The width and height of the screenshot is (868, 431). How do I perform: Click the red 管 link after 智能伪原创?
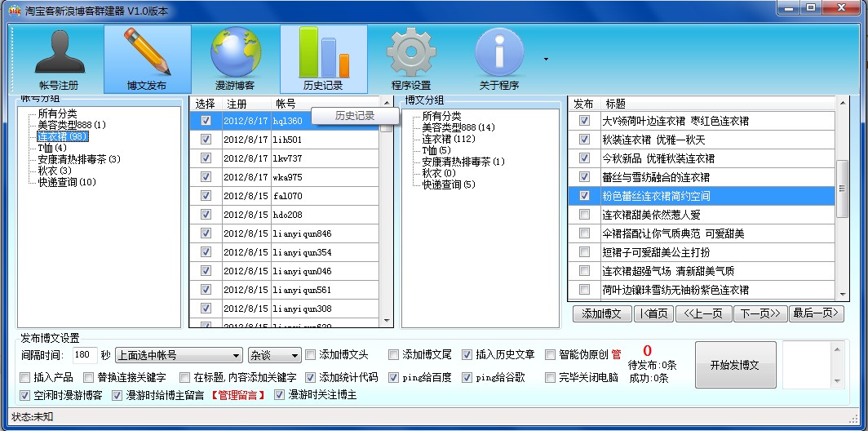(x=616, y=354)
